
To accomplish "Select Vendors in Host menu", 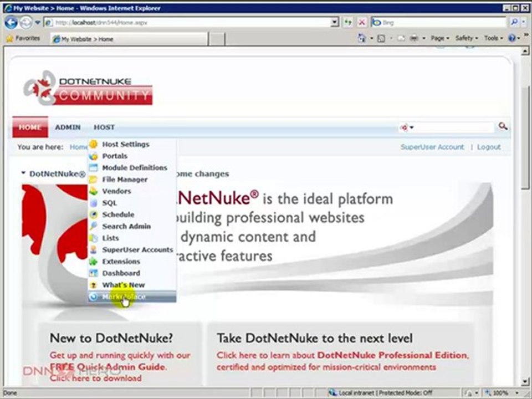I will [x=132, y=191].
